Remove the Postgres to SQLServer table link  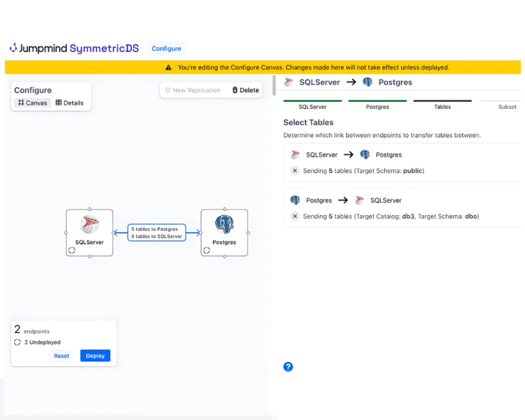[x=295, y=216]
